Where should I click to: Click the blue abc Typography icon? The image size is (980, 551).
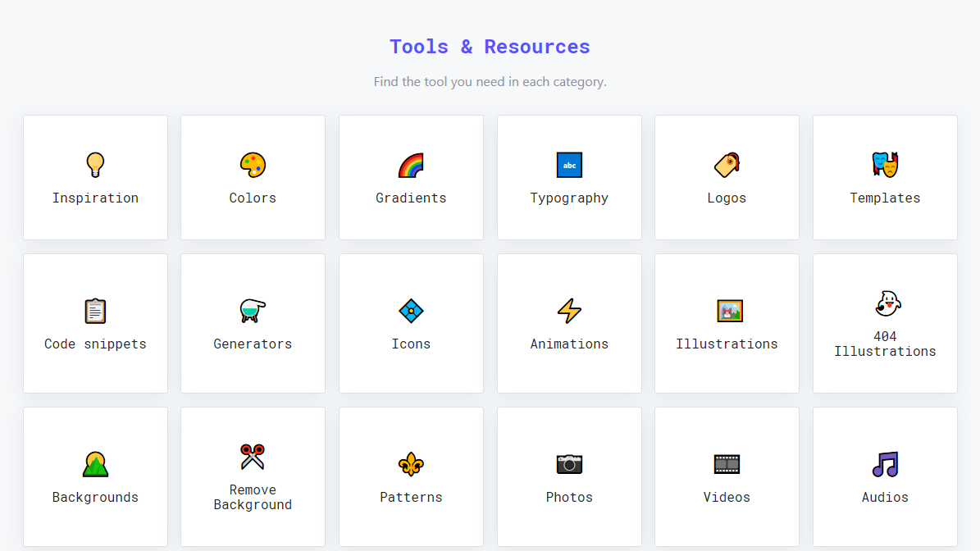569,165
